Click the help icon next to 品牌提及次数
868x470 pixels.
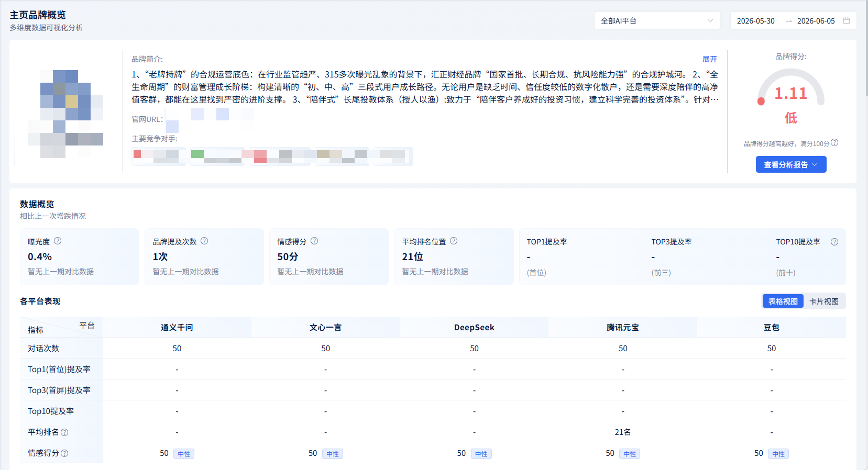click(204, 241)
